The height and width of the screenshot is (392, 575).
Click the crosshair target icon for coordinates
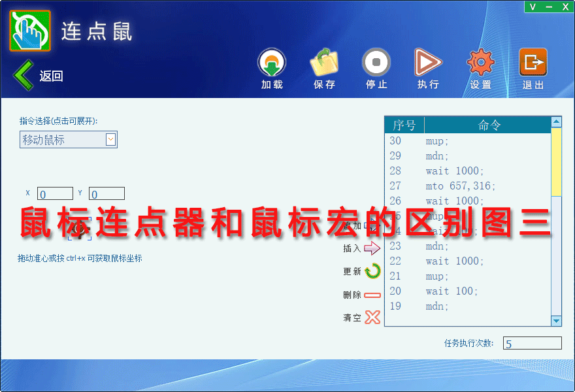(80, 229)
